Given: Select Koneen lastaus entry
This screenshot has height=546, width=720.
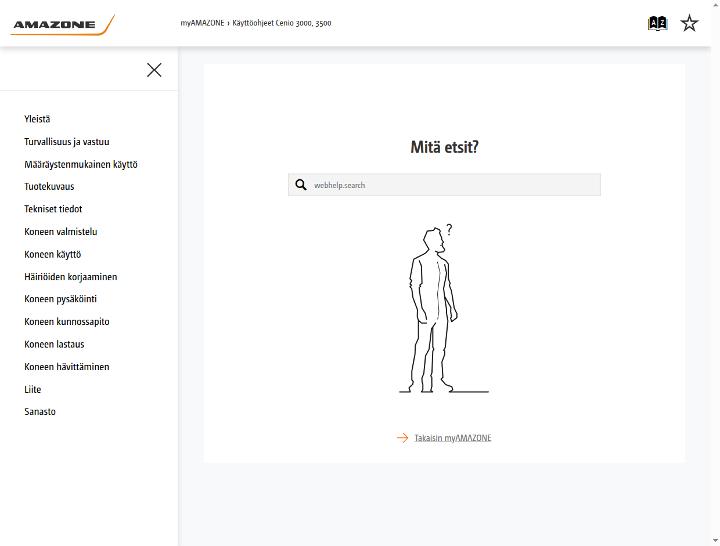Looking at the screenshot, I should pyautogui.click(x=54, y=344).
